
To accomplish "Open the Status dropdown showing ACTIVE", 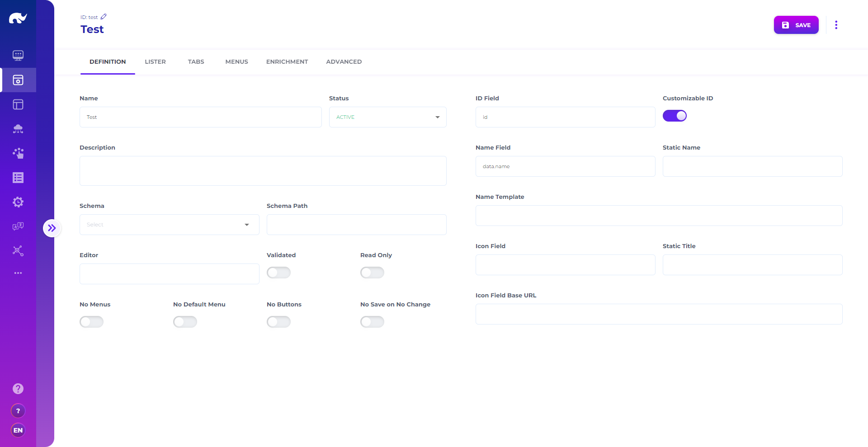I will (387, 117).
